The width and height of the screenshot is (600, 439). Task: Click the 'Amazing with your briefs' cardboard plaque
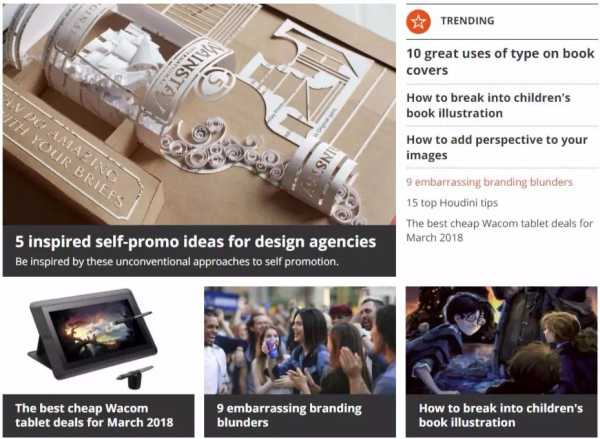pyautogui.click(x=74, y=153)
